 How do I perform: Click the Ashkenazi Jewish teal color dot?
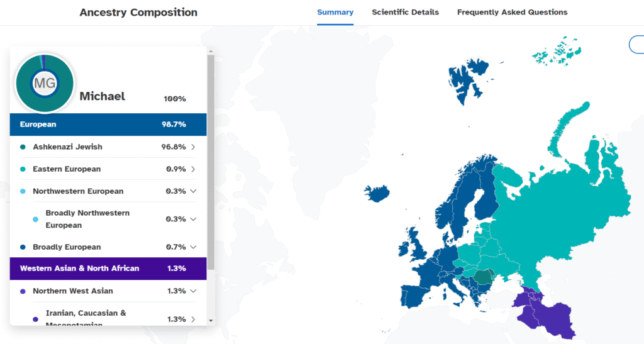tap(23, 147)
